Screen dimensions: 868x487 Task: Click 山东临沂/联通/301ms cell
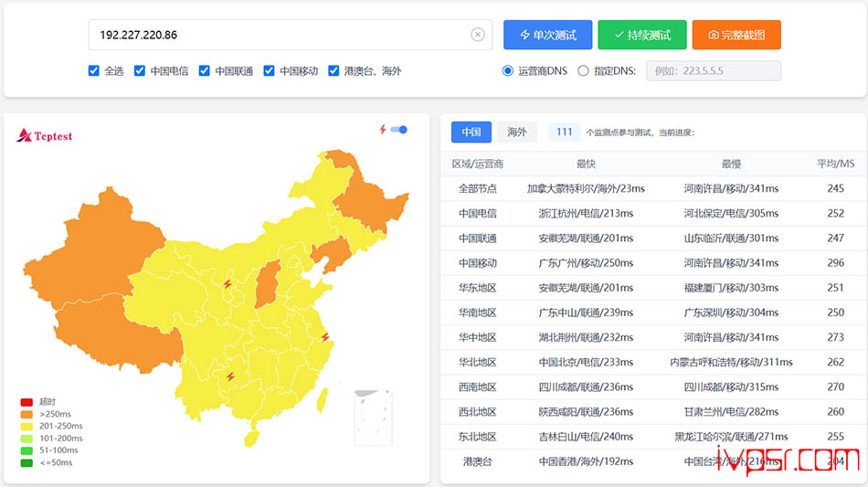pos(731,238)
